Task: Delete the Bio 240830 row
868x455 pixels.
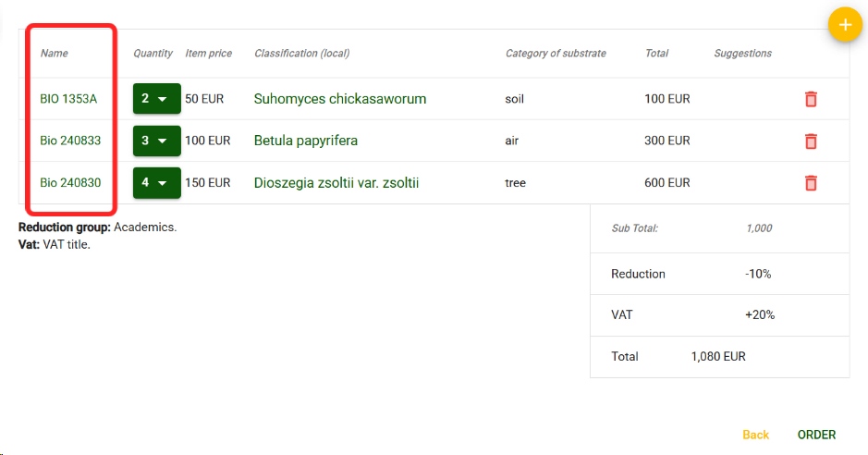Action: point(811,183)
